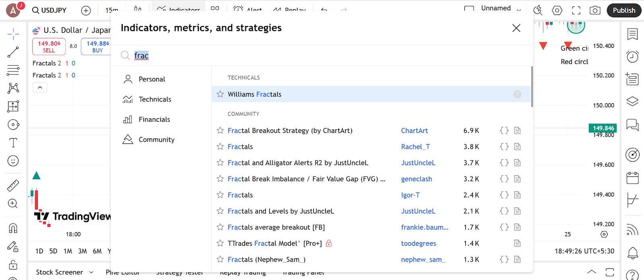The width and height of the screenshot is (644, 280).
Task: Favorite Fractal and Alligator Alerts R2
Action: pyautogui.click(x=220, y=162)
